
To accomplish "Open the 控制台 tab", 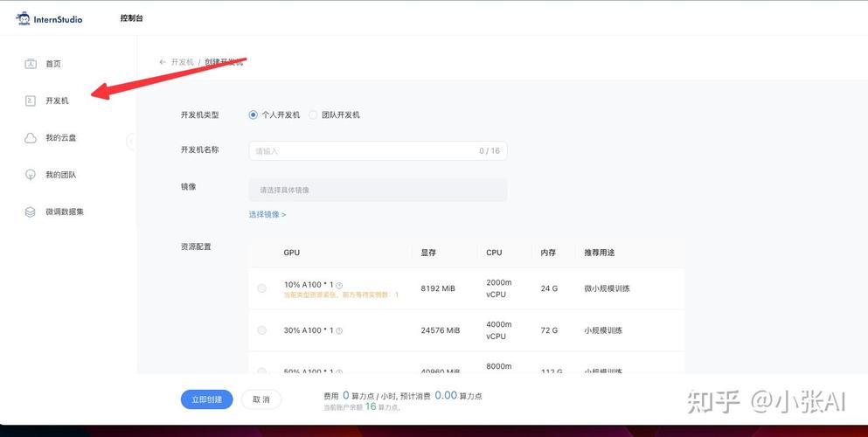I will coord(132,18).
